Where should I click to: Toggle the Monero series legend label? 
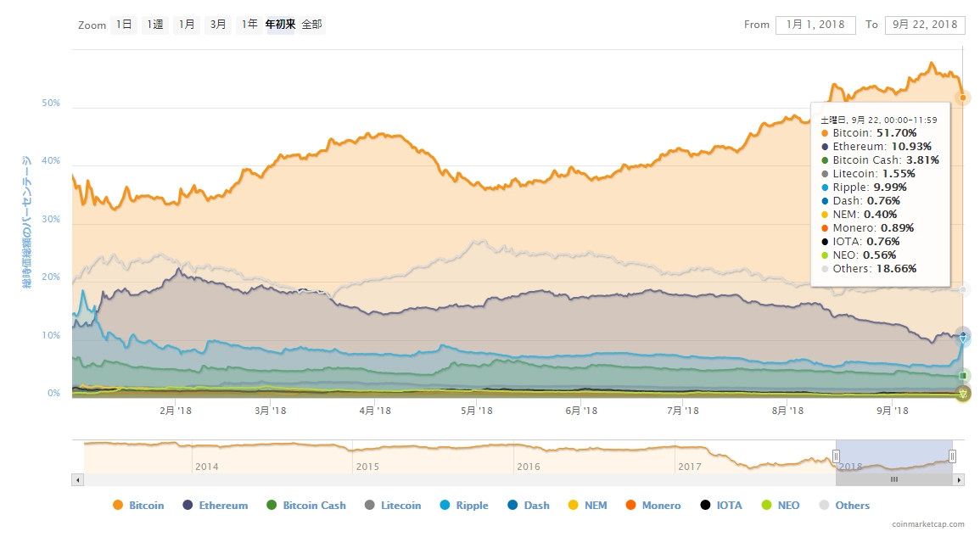(660, 506)
